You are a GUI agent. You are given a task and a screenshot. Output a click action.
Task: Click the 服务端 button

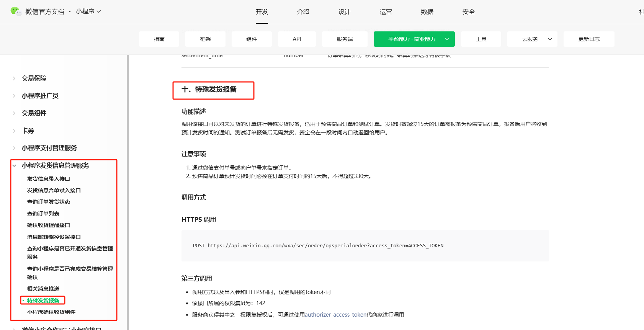(x=345, y=39)
